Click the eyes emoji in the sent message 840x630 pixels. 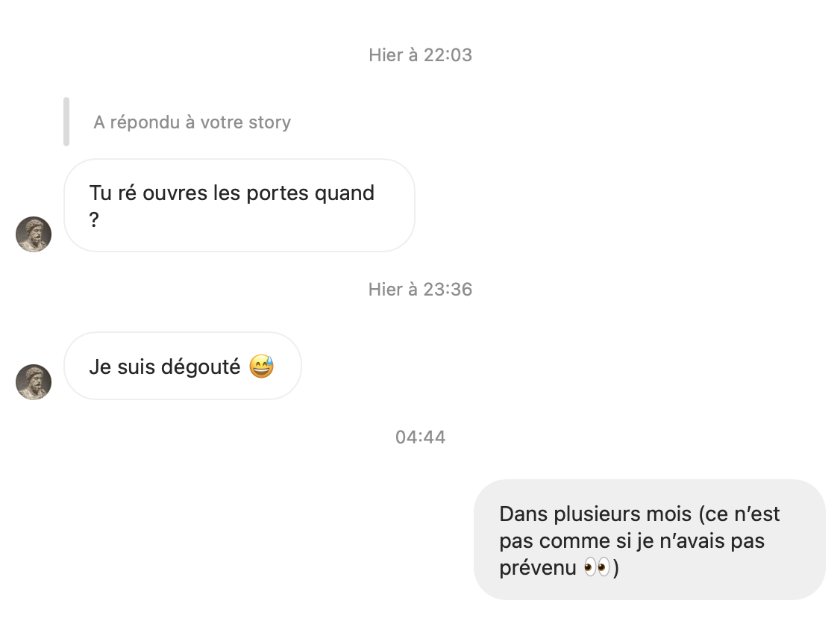(597, 568)
